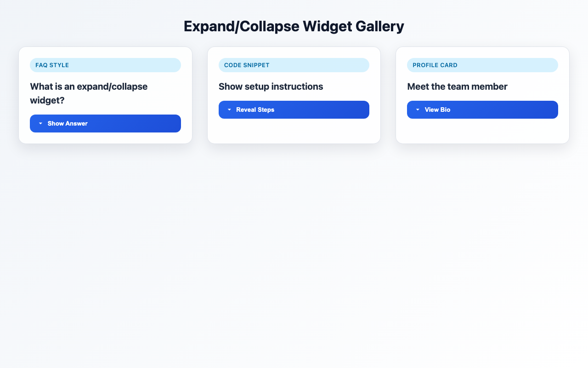Click the PROFILE CARD badge
588x368 pixels.
tap(435, 65)
